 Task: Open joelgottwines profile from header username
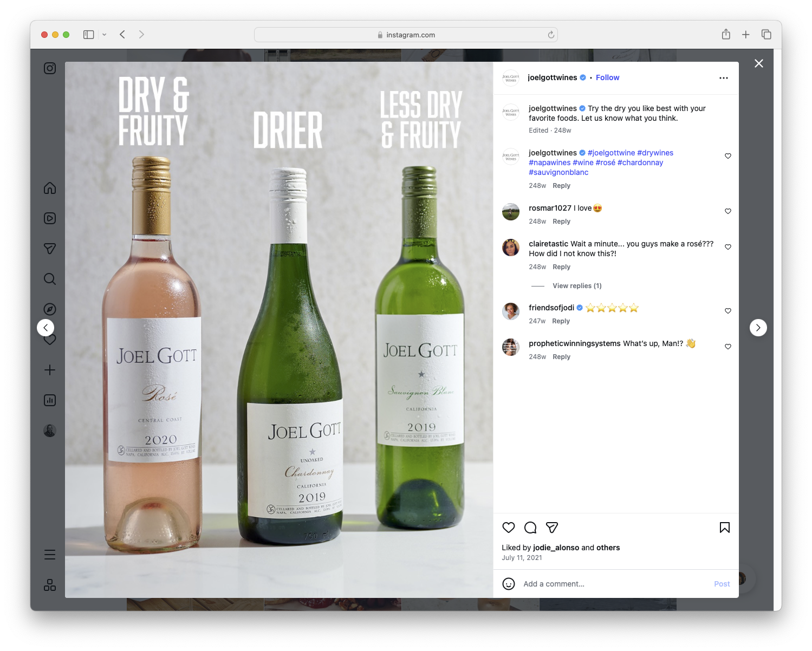[x=552, y=77]
